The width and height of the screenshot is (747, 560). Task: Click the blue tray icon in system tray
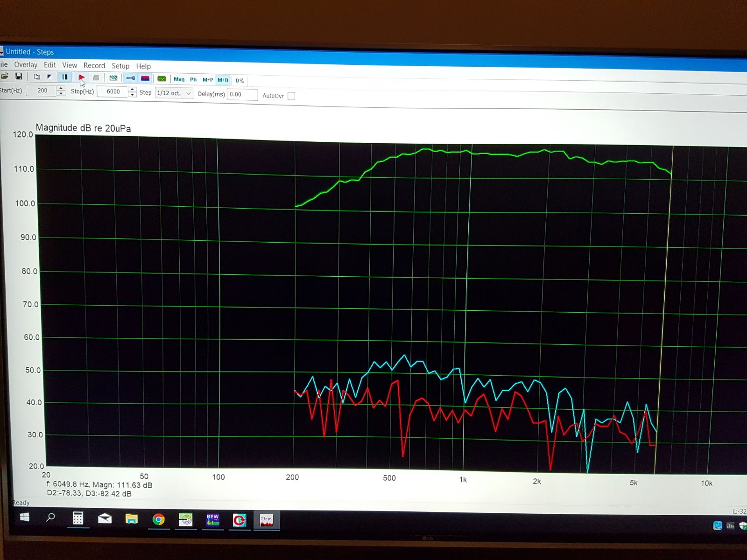coord(718,525)
